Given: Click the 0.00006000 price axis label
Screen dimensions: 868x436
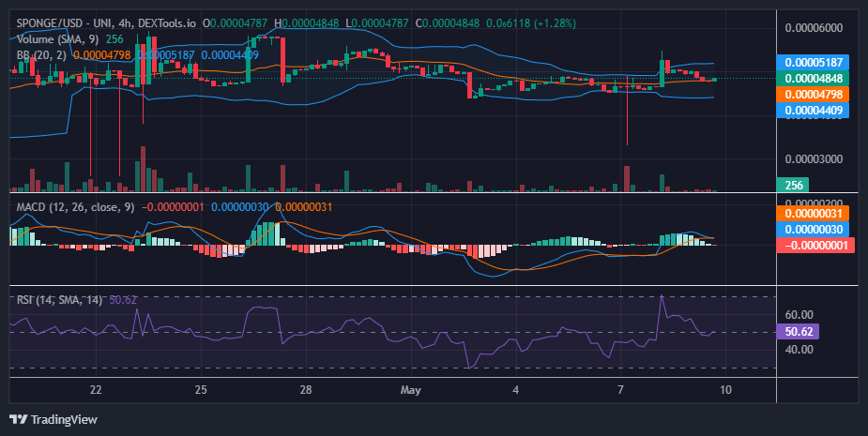Looking at the screenshot, I should point(814,28).
